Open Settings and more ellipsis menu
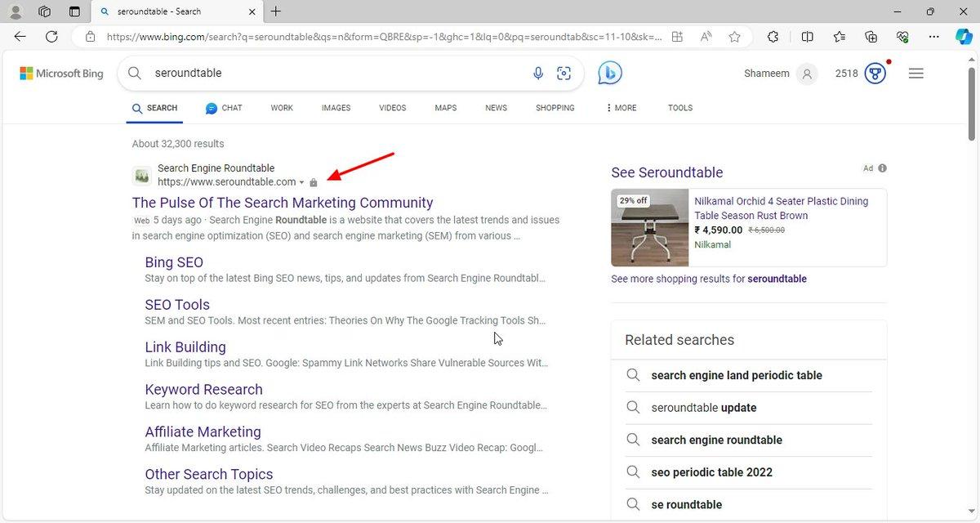 click(934, 37)
